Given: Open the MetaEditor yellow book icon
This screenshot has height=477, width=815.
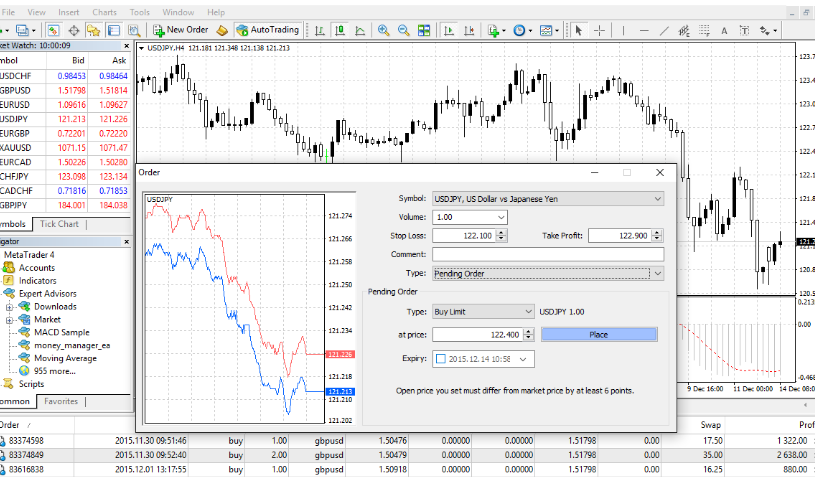Looking at the screenshot, I should [222, 30].
